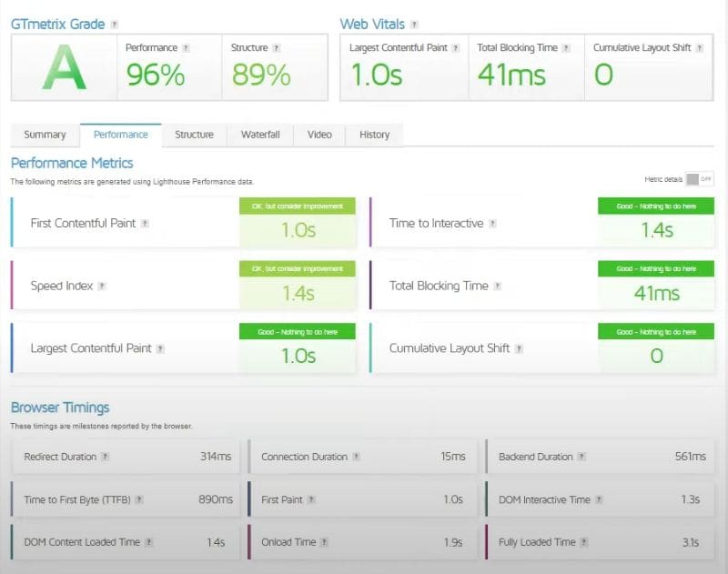Click the "Performance Metrics" heading
This screenshot has width=728, height=574.
[x=72, y=163]
